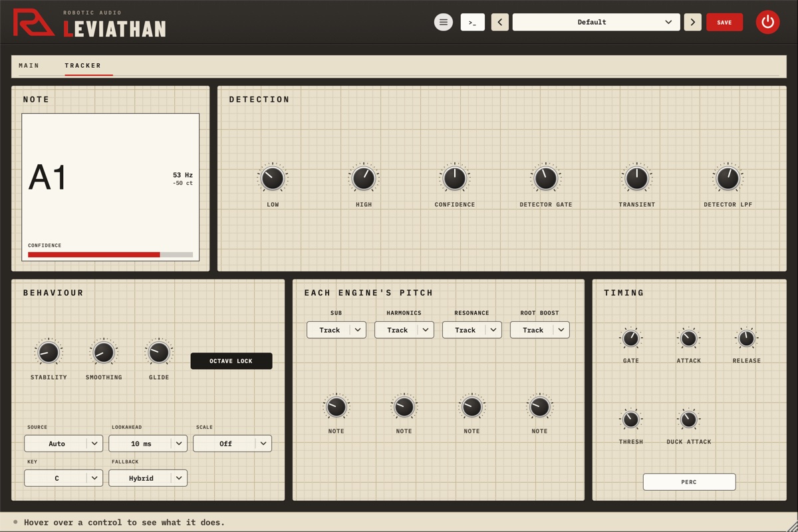Screen dimensions: 798x532
Task: Click the Detector Gate knob
Action: tap(546, 178)
